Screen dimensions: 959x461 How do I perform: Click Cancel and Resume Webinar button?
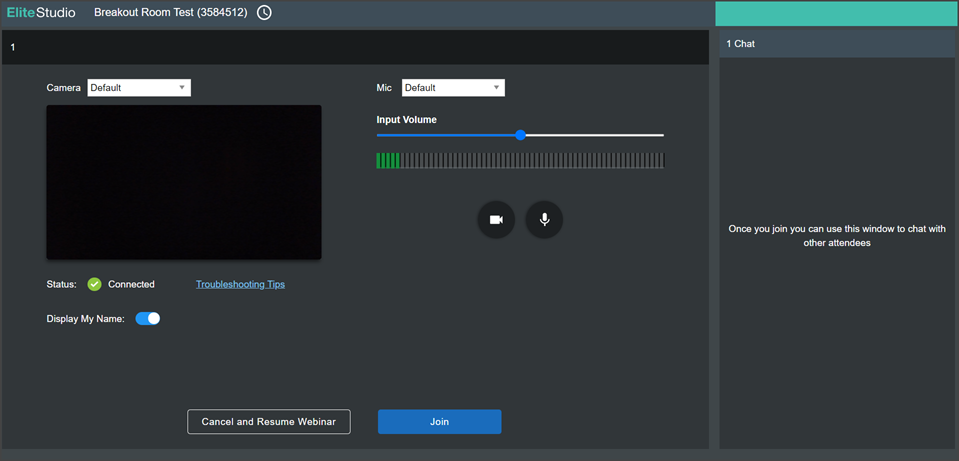click(x=269, y=422)
